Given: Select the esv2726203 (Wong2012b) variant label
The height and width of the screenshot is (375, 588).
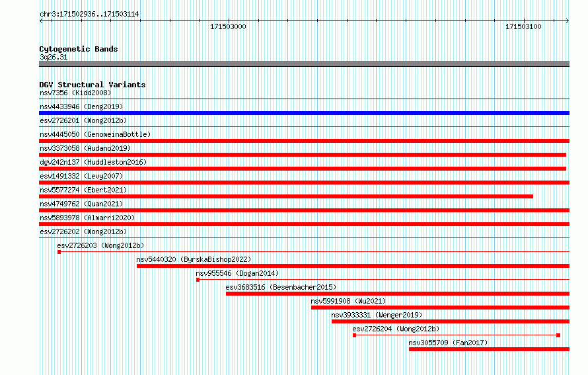Looking at the screenshot, I should [100, 245].
